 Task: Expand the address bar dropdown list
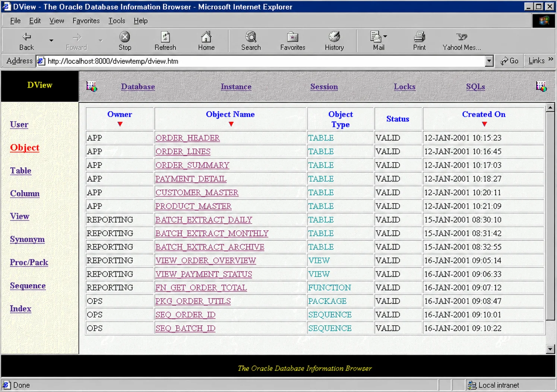[490, 61]
